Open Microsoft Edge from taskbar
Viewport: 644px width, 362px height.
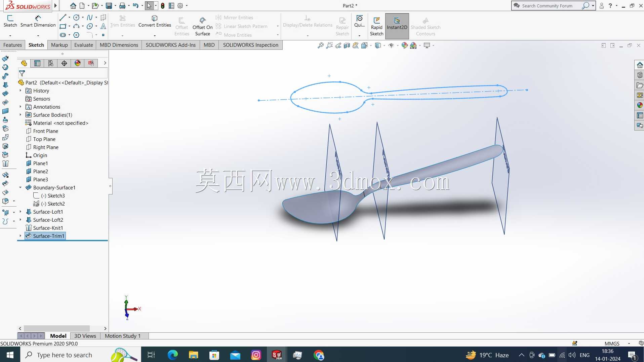pyautogui.click(x=172, y=355)
